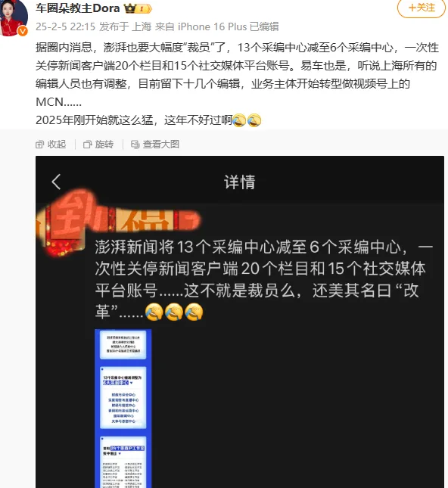The width and height of the screenshot is (448, 488).
Task: Collapse the image with 收起
Action: click(51, 145)
